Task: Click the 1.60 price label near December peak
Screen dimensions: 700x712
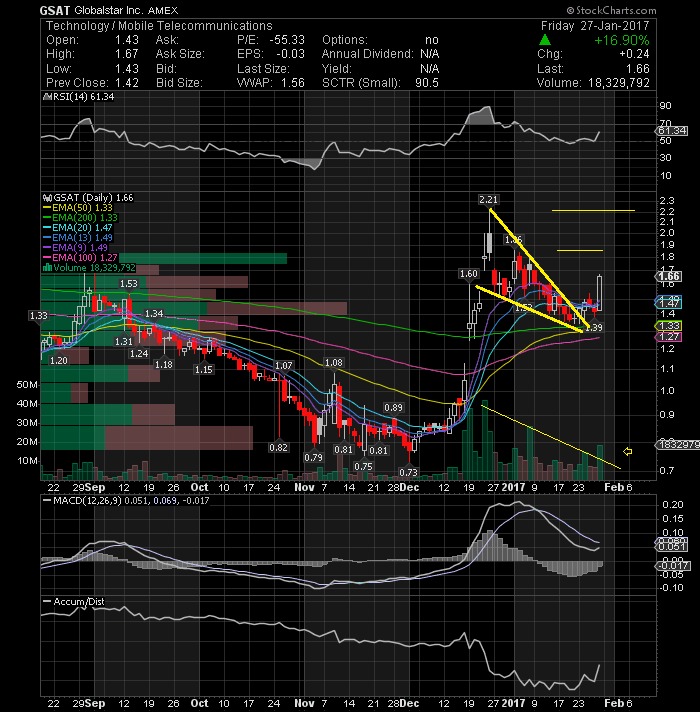Action: [468, 273]
